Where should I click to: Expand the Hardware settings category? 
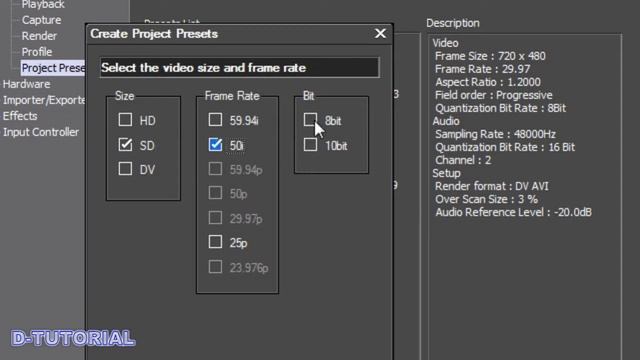(27, 84)
